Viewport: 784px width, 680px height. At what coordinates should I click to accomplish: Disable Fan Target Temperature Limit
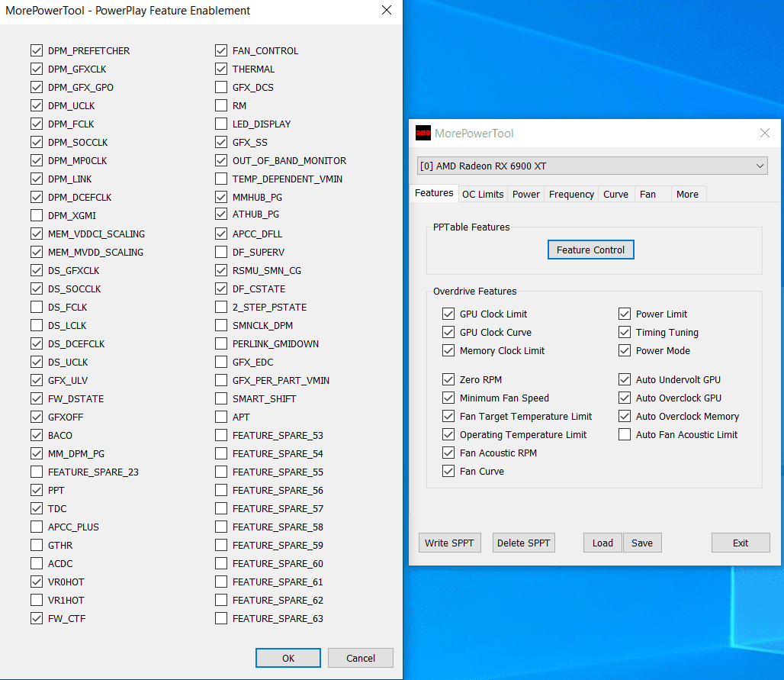point(448,416)
